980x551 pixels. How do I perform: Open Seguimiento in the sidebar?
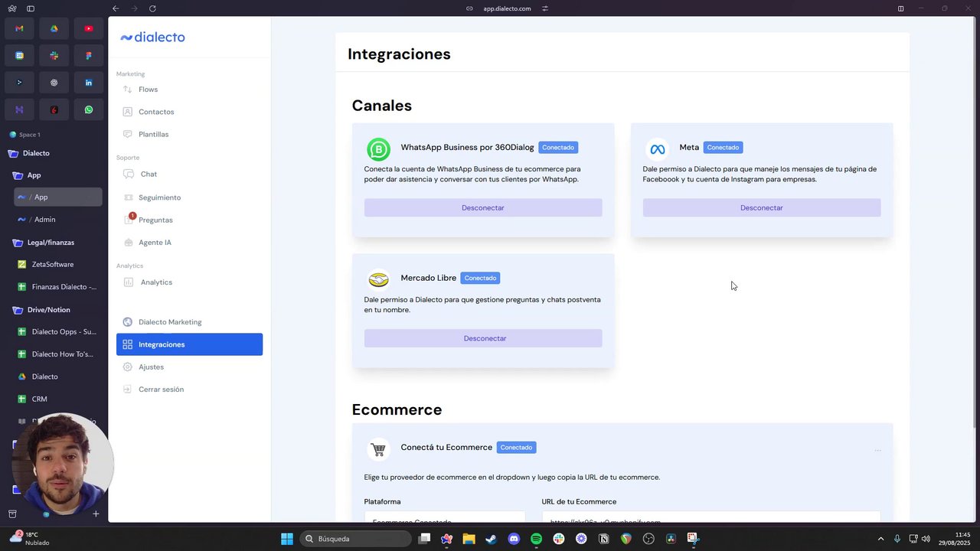pyautogui.click(x=189, y=197)
